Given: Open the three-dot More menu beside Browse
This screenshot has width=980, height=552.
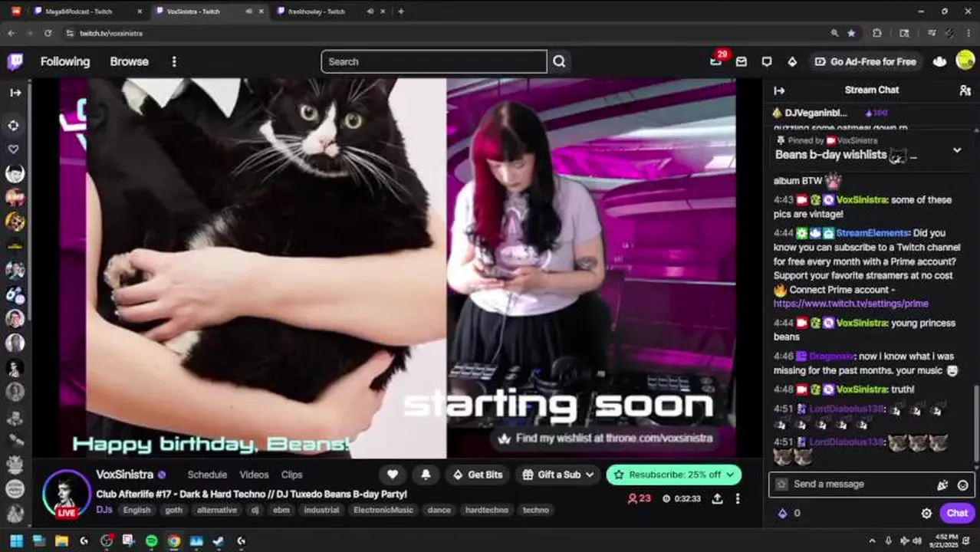Looking at the screenshot, I should pyautogui.click(x=174, y=61).
